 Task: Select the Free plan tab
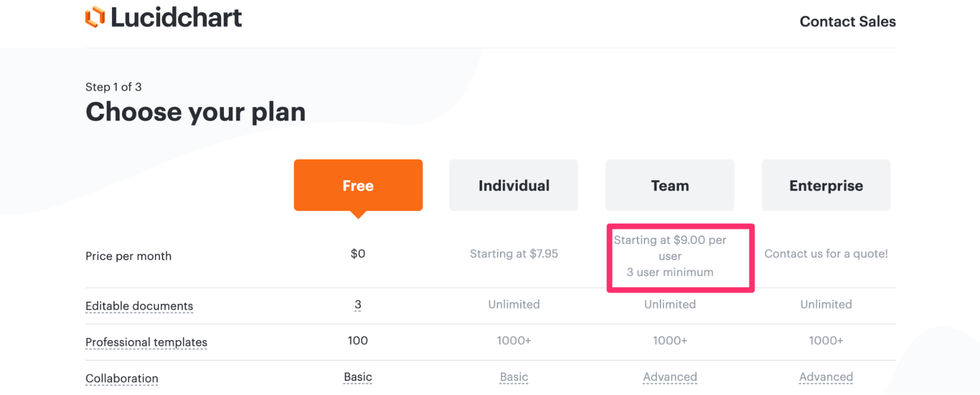[x=358, y=185]
